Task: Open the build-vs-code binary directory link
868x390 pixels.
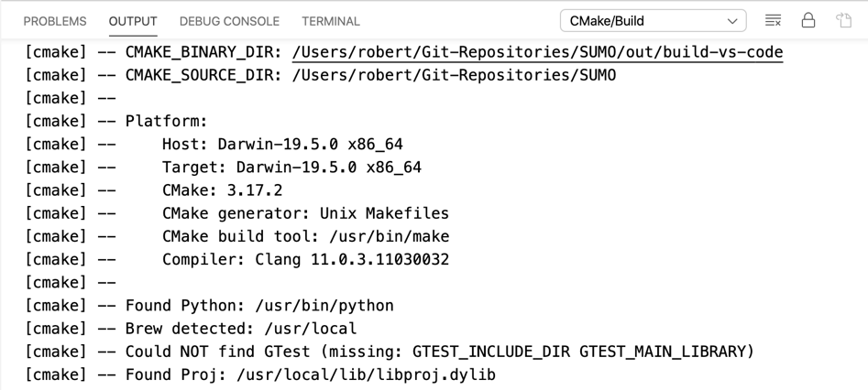Action: [x=537, y=52]
